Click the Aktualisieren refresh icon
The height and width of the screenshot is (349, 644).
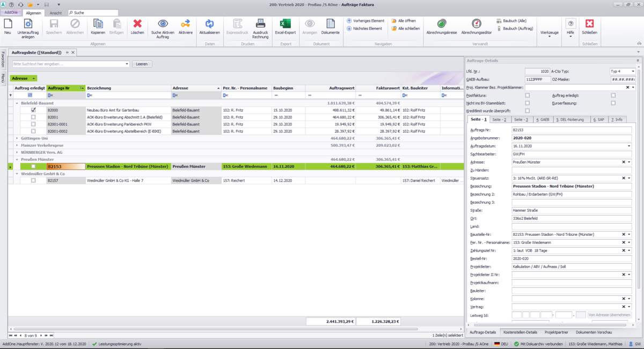coord(209,24)
